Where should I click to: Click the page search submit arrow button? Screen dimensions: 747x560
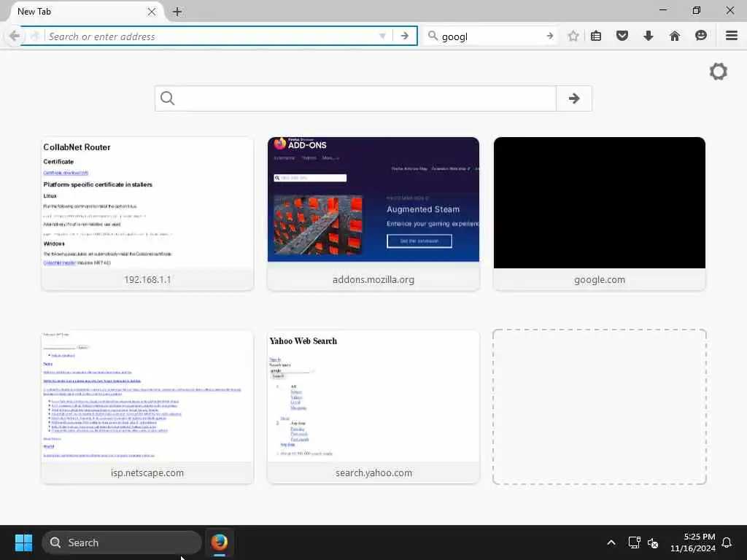[574, 98]
